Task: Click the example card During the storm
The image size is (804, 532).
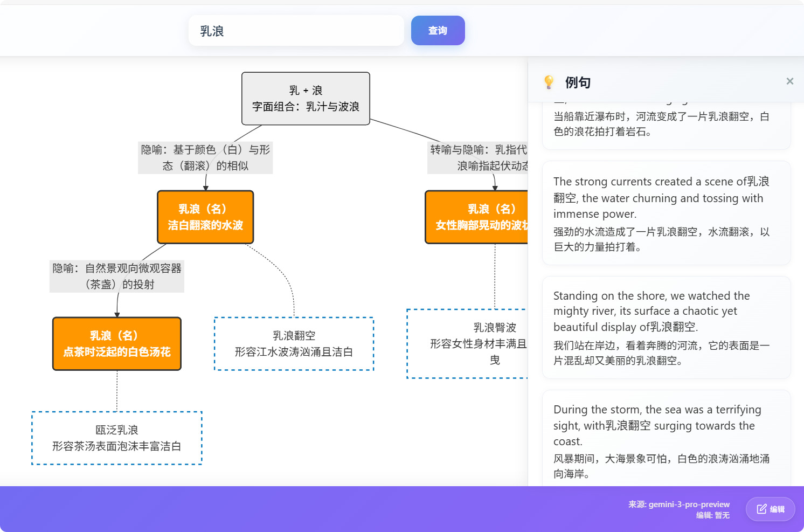Action: pos(666,439)
